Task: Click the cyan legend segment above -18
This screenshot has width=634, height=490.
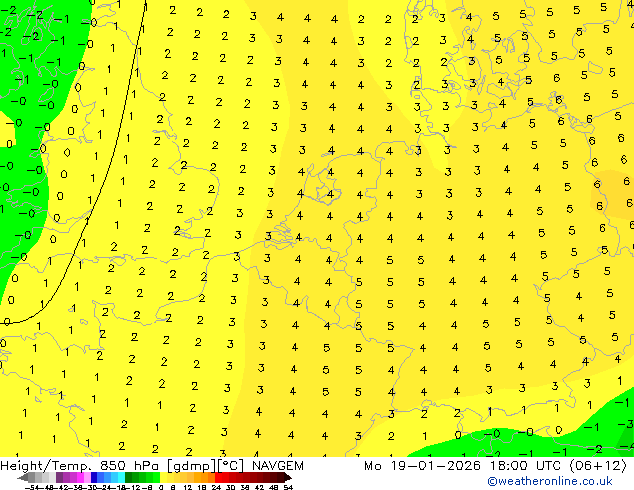Action: point(121,477)
